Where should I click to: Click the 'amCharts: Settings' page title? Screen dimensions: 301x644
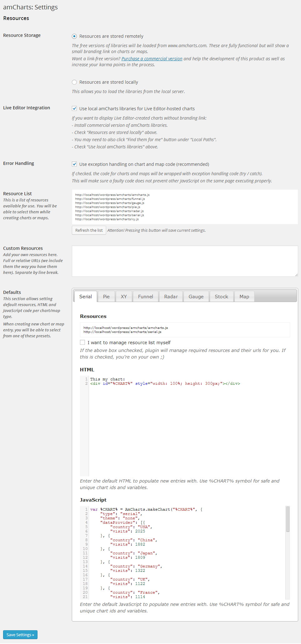[30, 7]
